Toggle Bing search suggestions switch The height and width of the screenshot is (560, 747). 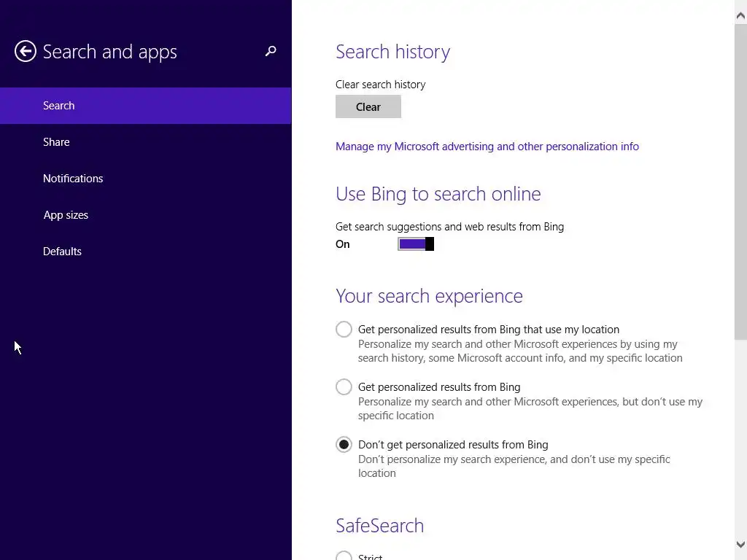click(x=416, y=244)
